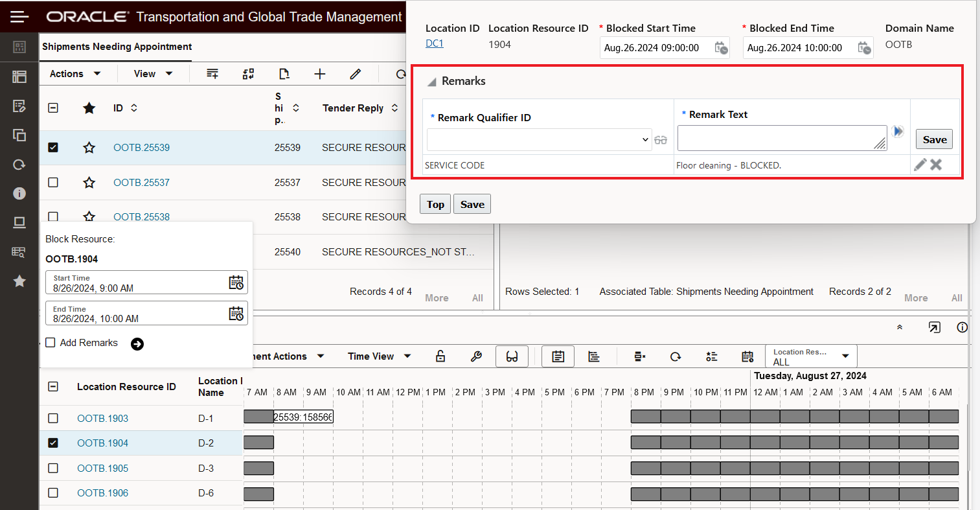
Task: Click the unlock icon in Gantt toolbar
Action: (440, 356)
